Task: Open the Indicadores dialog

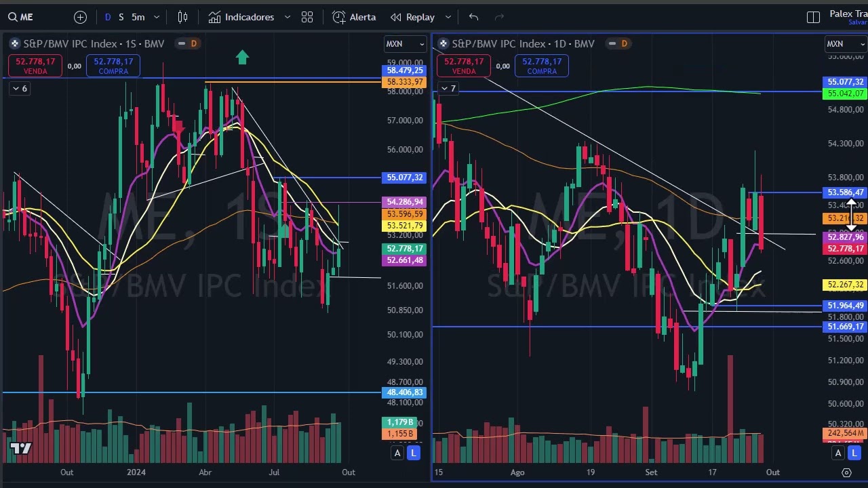Action: click(241, 17)
